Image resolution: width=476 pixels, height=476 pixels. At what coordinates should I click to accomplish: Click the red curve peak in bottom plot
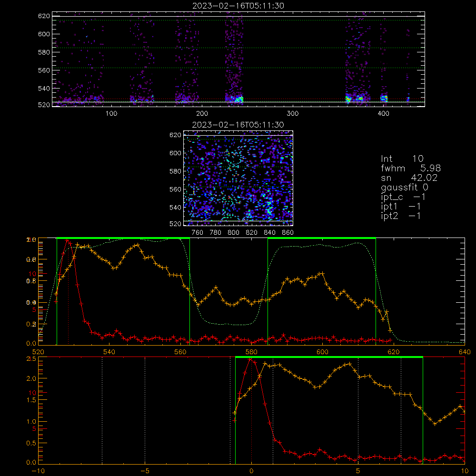(x=250, y=359)
